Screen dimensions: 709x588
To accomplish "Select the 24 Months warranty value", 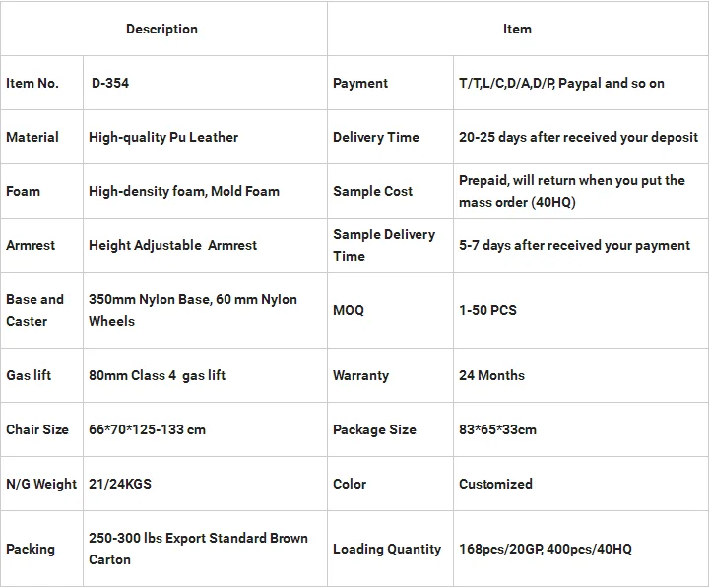I will coord(491,375).
